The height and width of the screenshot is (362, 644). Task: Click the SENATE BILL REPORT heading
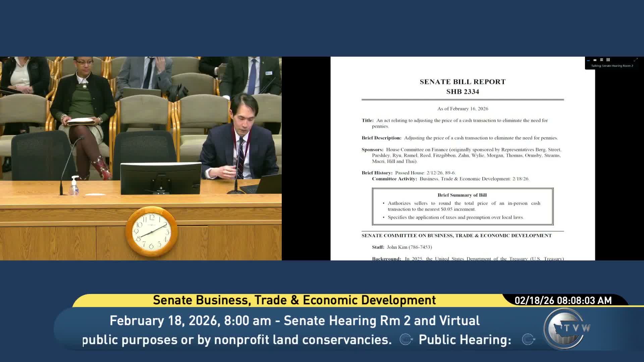(463, 82)
